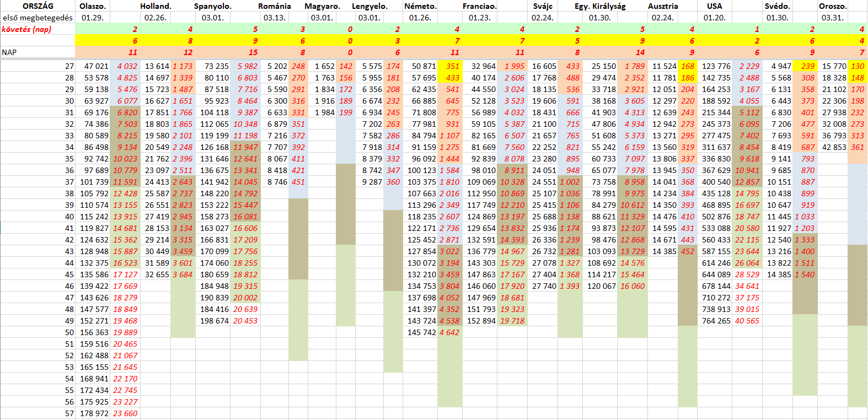Select the Holland. country header
Image resolution: width=868 pixels, height=420 pixels.
coord(156,6)
